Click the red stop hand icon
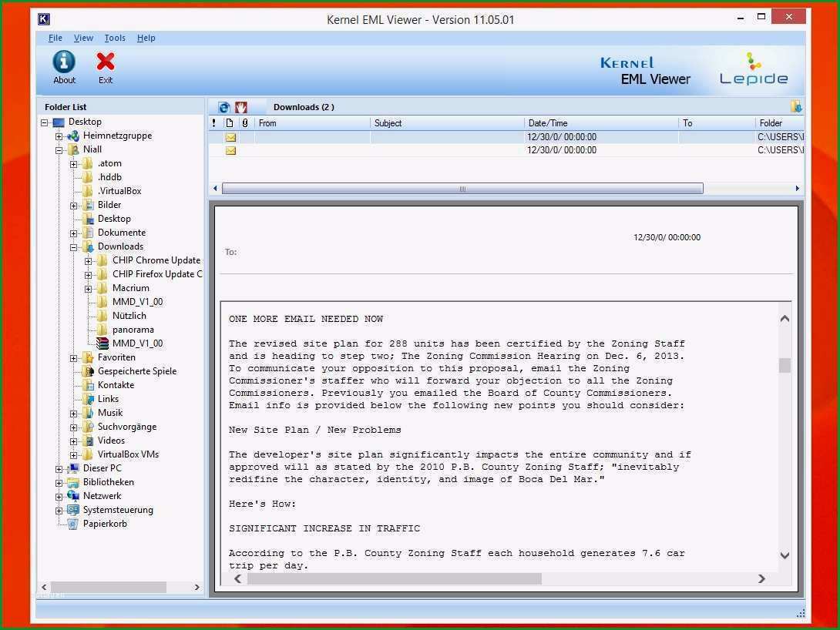This screenshot has width=840, height=630. point(241,107)
